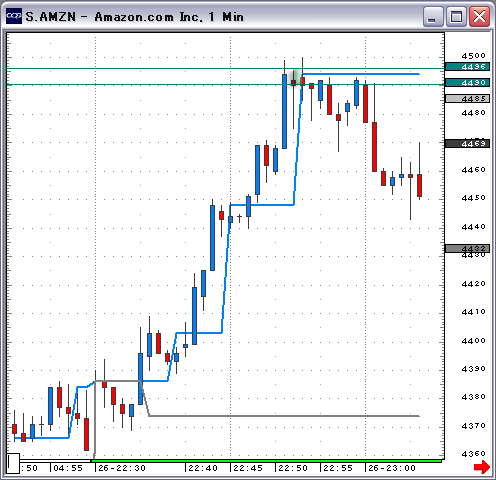Minimize the S.AMZN chart window
The height and width of the screenshot is (480, 496).
click(433, 17)
